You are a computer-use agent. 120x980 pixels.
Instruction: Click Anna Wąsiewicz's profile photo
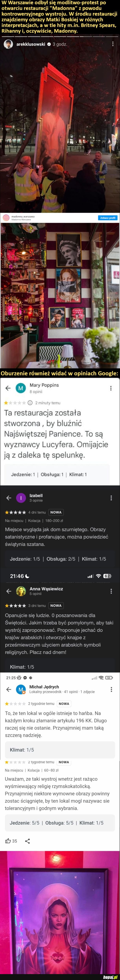(21, 591)
